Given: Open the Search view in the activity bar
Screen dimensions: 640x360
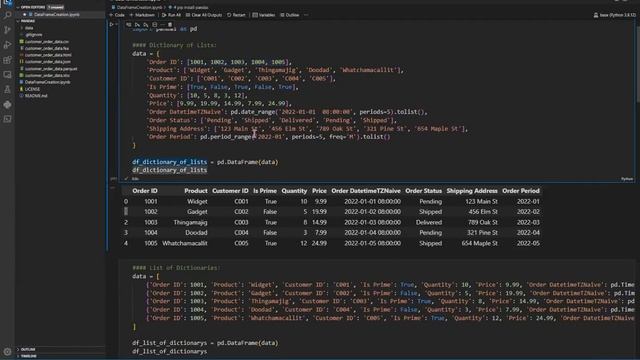Looking at the screenshot, I should [x=7, y=15].
